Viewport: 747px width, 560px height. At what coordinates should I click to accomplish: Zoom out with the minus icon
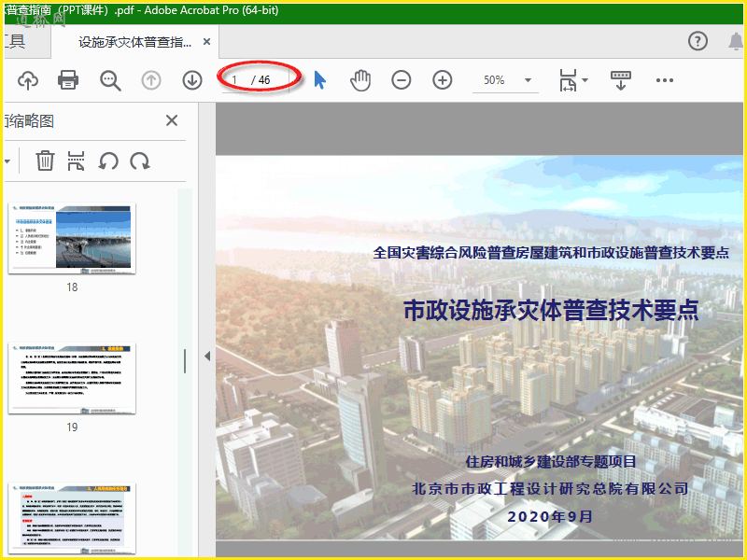coord(402,80)
